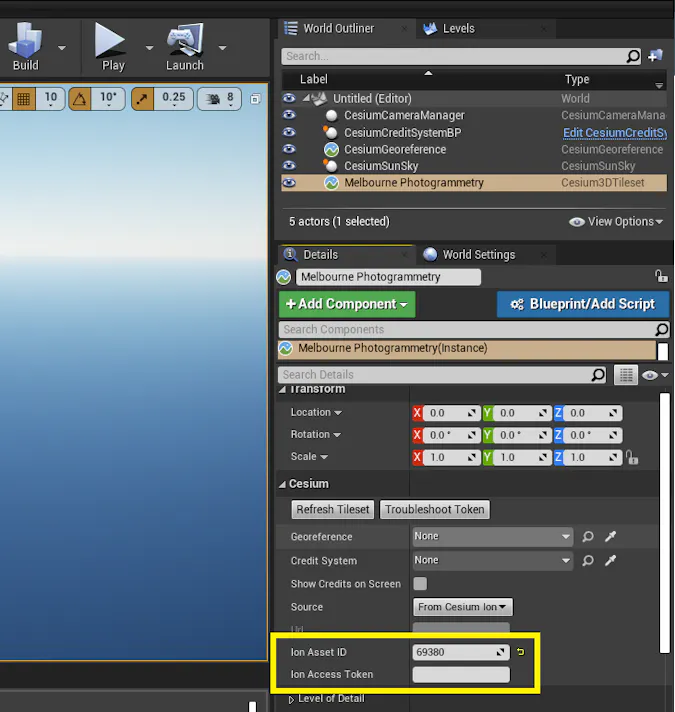Open the Build options dropdown arrow

click(x=62, y=48)
